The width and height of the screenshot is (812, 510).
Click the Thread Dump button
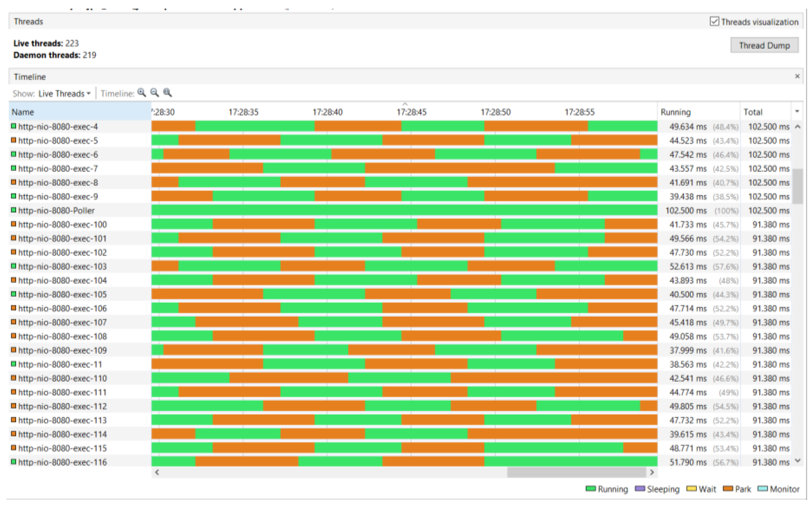coord(764,46)
